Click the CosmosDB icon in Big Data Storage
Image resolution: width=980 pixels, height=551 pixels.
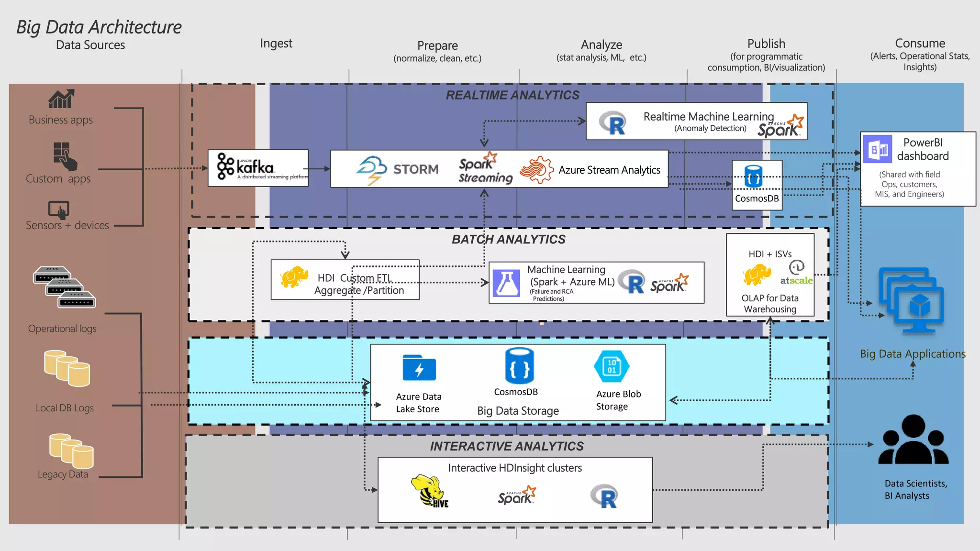519,365
